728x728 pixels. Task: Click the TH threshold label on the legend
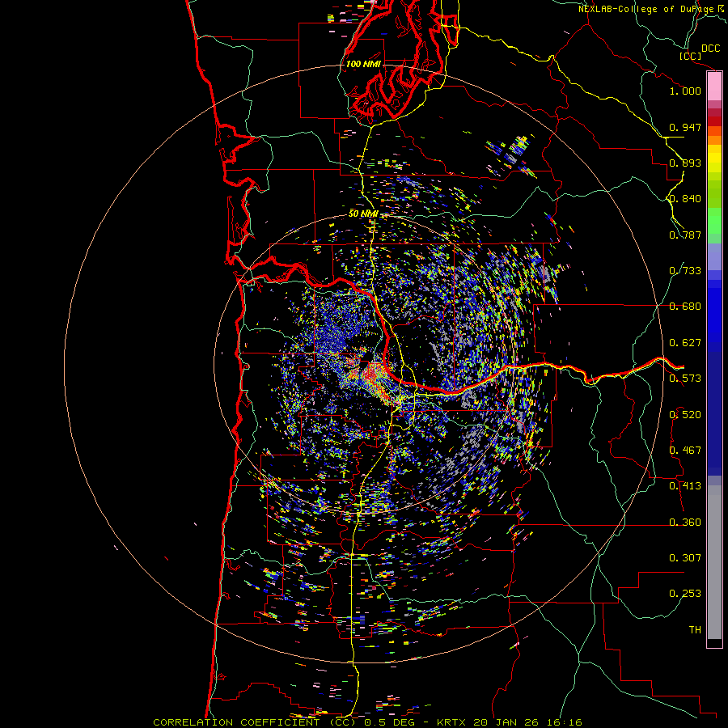tap(695, 630)
